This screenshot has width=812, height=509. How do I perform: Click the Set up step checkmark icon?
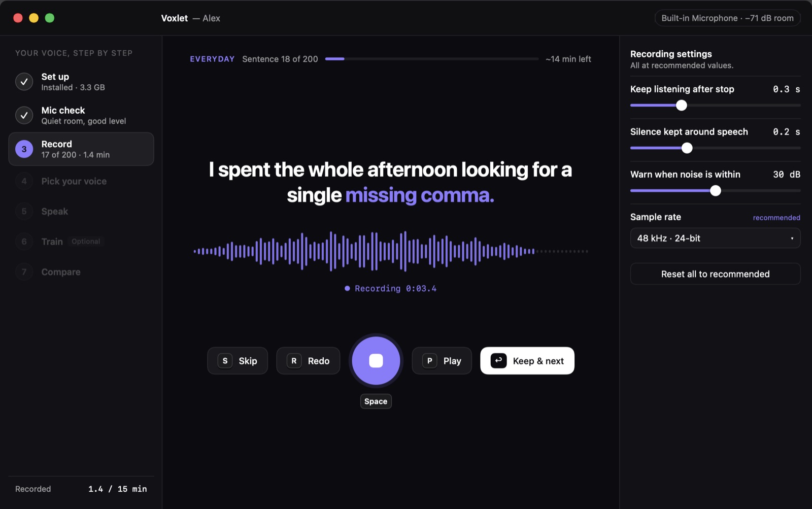(x=24, y=82)
